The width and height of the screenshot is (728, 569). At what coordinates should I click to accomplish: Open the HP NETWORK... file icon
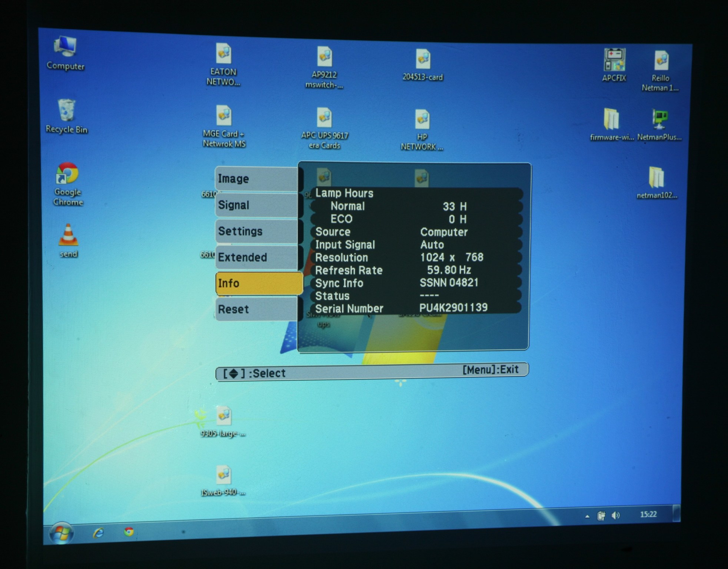pos(422,130)
